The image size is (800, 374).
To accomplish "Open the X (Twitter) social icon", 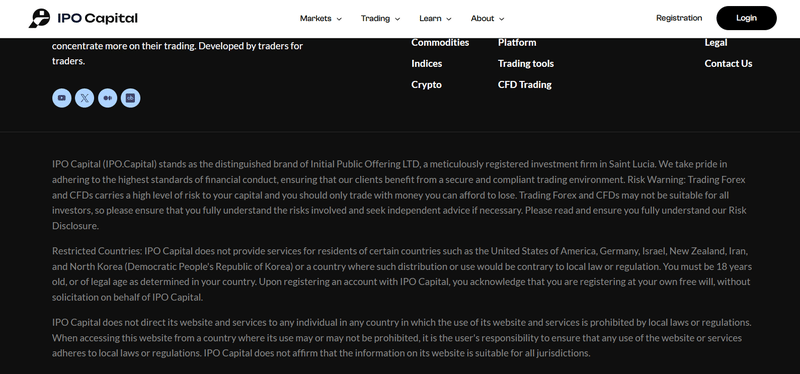I will (85, 98).
